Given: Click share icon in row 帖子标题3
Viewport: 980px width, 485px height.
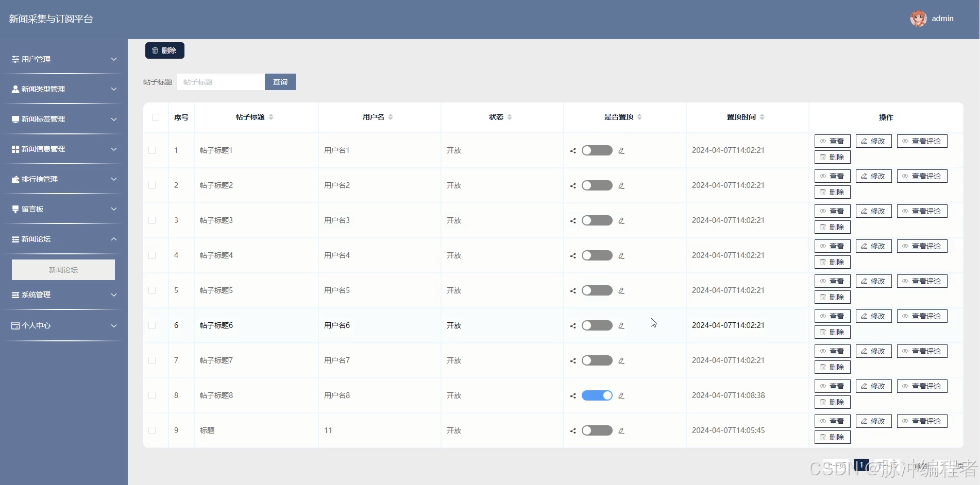Looking at the screenshot, I should click(x=573, y=221).
